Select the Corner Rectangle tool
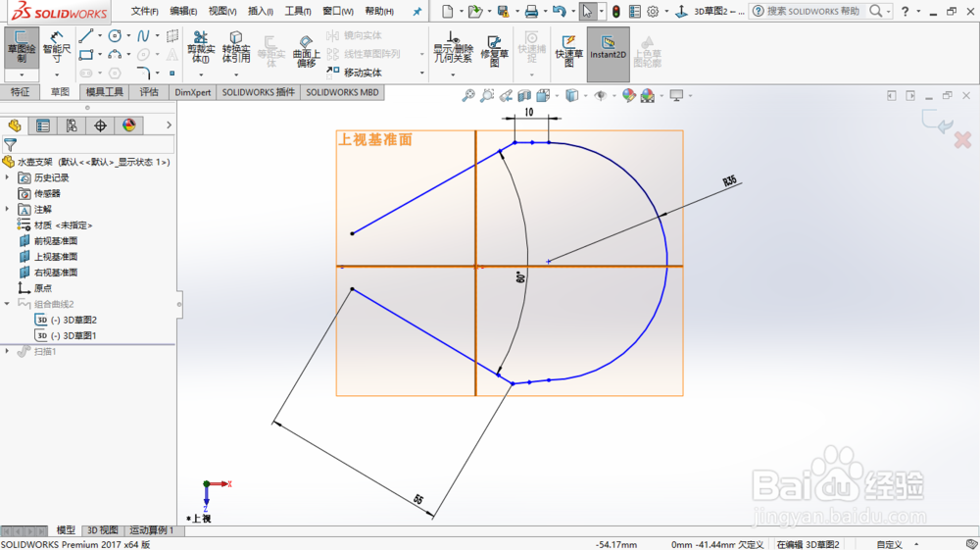Viewport: 980px width, 550px height. [85, 55]
